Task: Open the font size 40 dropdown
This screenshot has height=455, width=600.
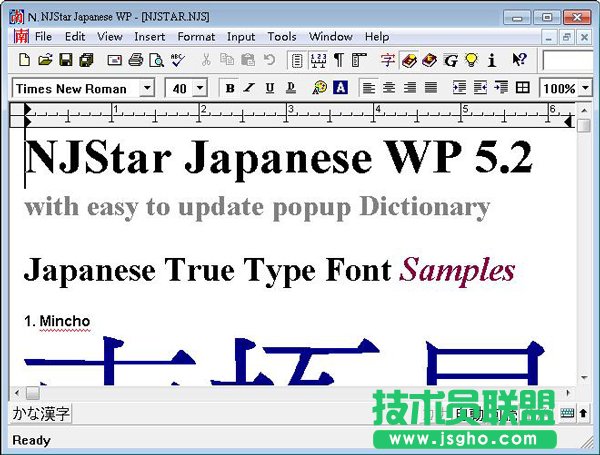Action: coord(200,88)
